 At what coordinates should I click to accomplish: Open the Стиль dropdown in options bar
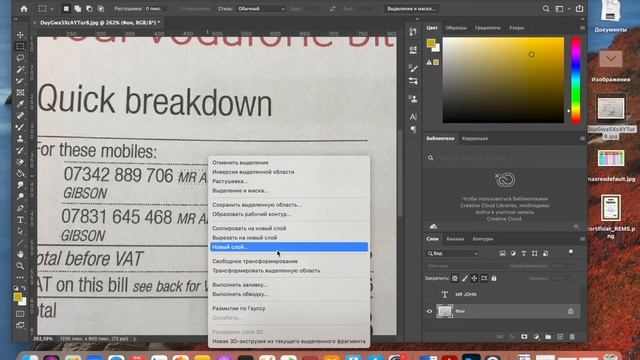click(x=261, y=9)
